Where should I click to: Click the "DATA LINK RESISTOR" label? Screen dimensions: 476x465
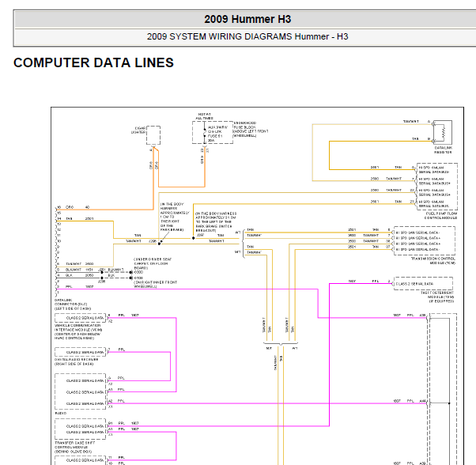pyautogui.click(x=444, y=150)
